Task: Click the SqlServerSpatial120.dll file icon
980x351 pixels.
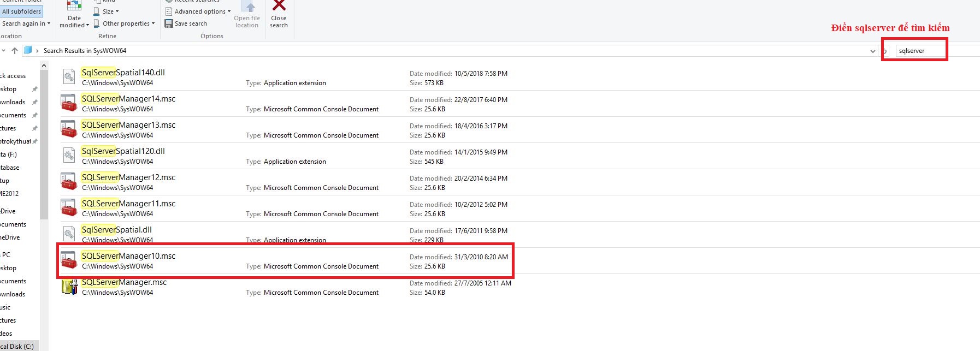Action: pos(68,156)
